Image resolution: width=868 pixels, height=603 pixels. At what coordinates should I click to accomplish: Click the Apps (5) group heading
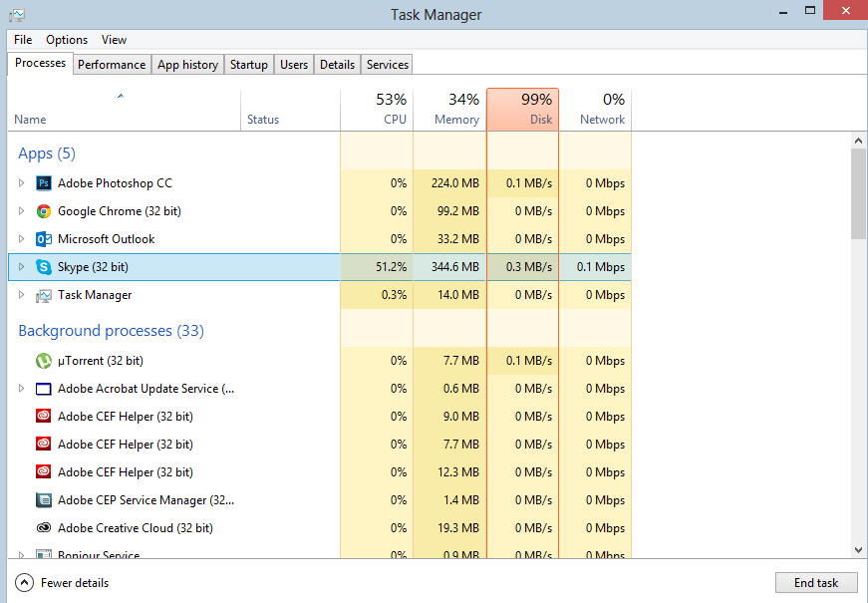(47, 153)
